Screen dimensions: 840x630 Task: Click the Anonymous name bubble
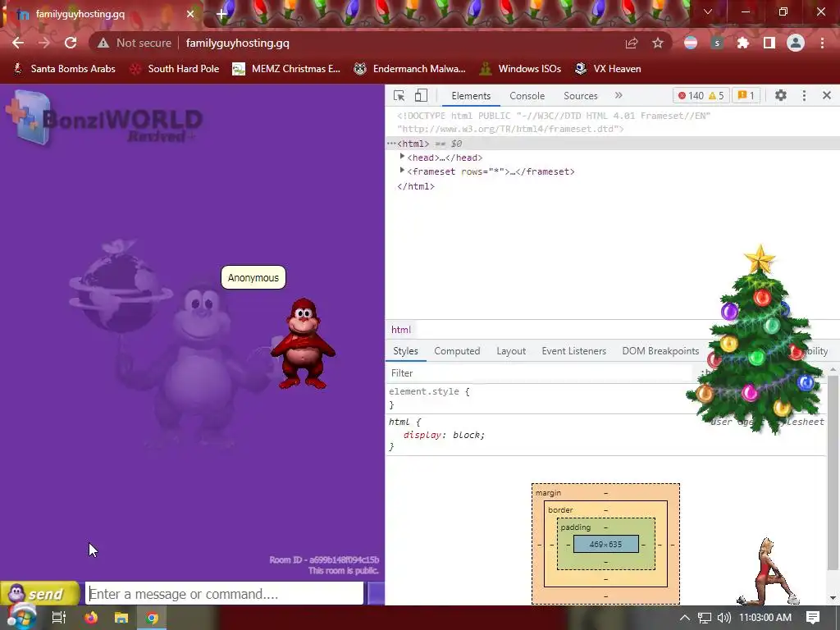(253, 277)
